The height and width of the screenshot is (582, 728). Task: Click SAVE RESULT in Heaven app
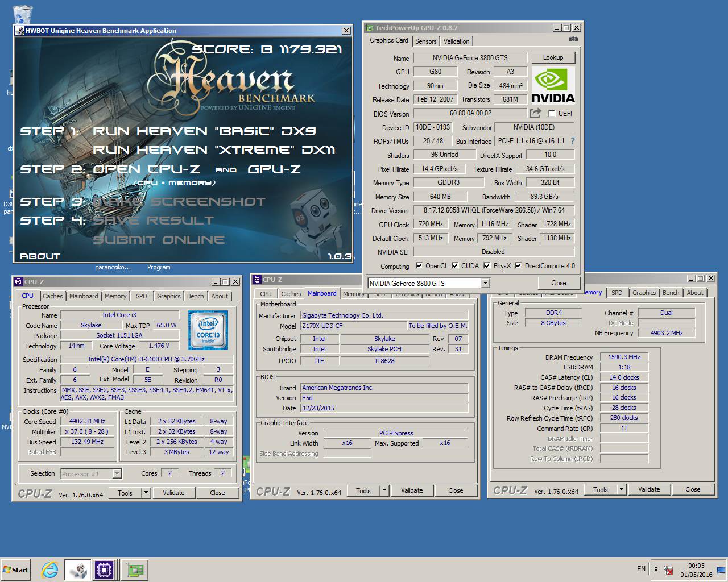(154, 221)
